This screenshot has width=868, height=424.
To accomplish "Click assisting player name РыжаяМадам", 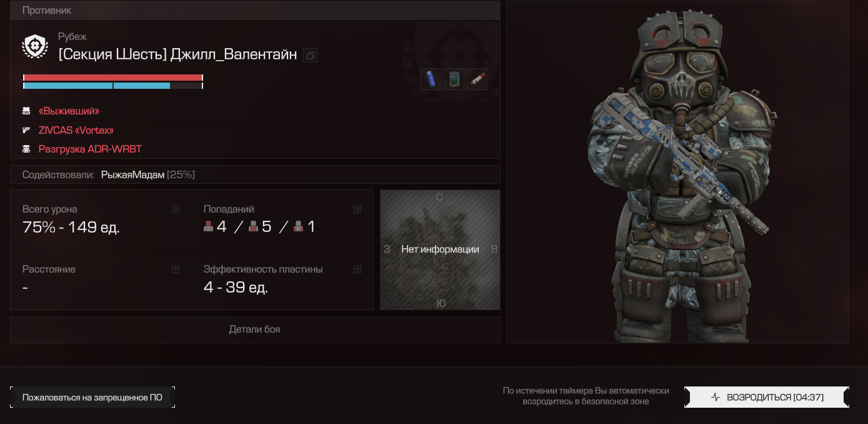I will coord(132,175).
